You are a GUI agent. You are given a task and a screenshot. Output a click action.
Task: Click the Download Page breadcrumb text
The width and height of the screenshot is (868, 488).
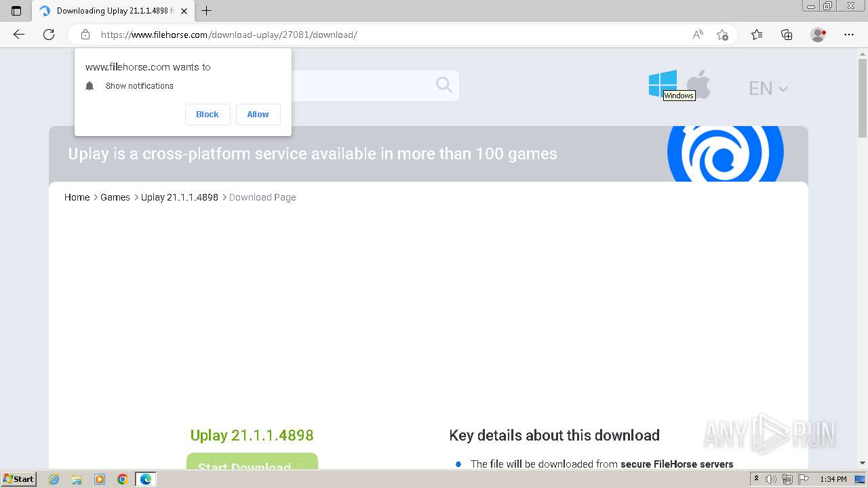point(262,197)
